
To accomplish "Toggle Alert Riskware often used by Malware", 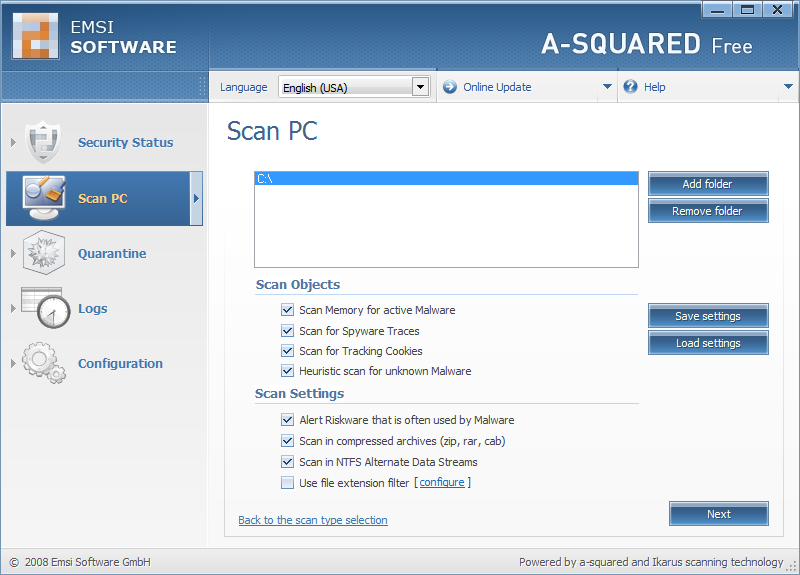I will (x=287, y=420).
